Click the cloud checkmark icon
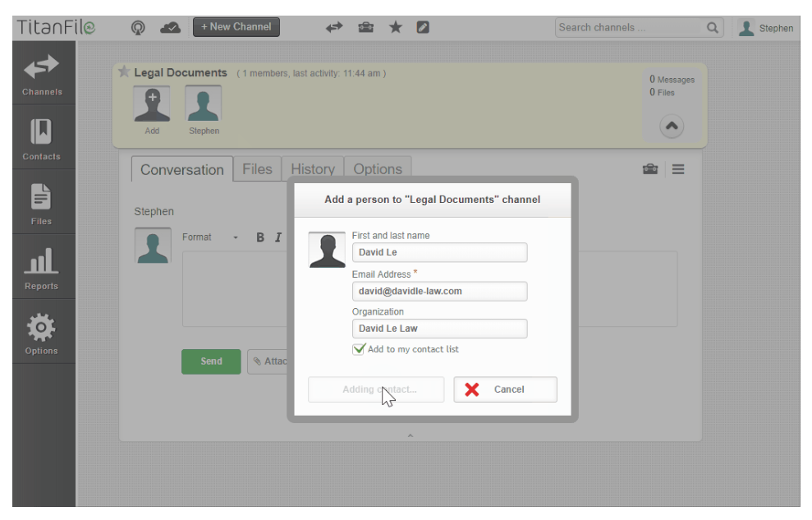The height and width of the screenshot is (520, 812). [170, 27]
